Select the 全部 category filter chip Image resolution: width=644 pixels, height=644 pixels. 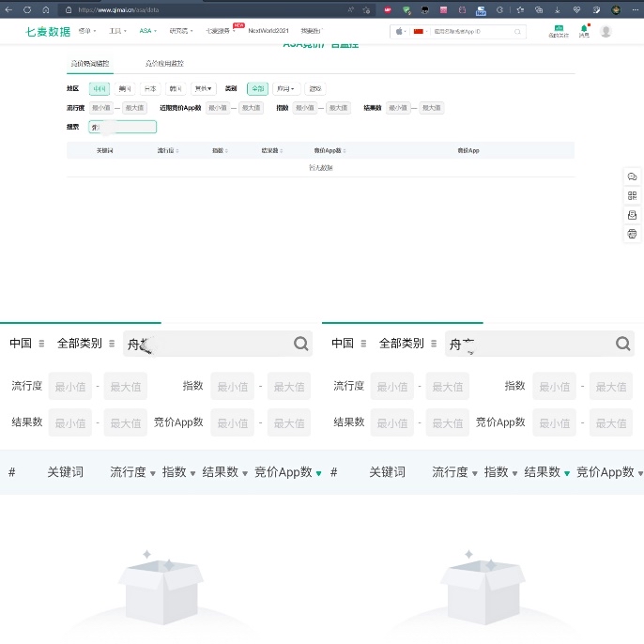tap(257, 88)
